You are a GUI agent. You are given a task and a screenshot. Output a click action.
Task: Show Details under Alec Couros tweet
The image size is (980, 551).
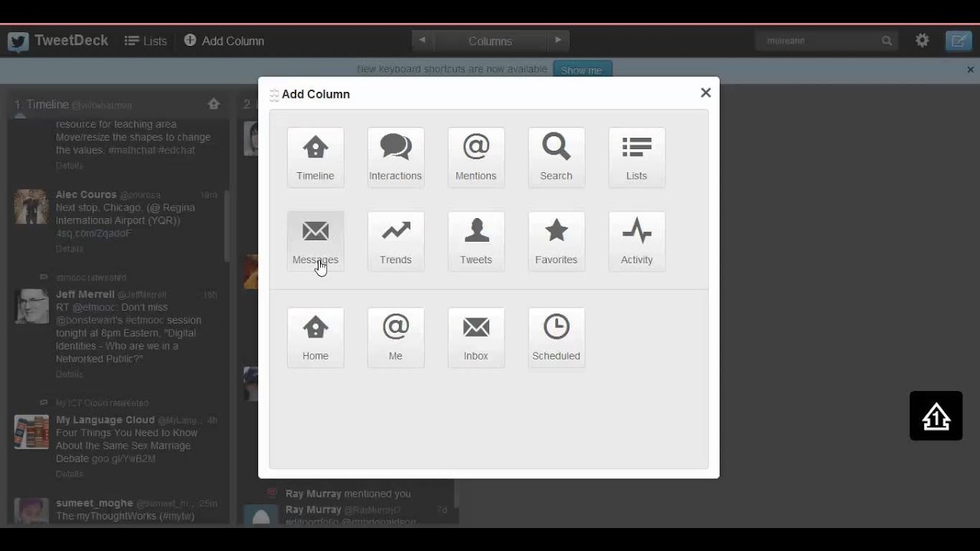(x=70, y=249)
